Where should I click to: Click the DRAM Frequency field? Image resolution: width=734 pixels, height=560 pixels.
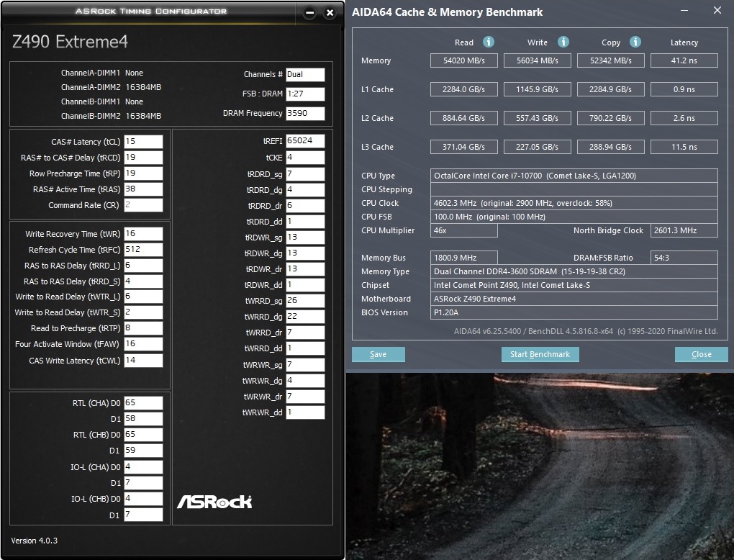pos(305,113)
